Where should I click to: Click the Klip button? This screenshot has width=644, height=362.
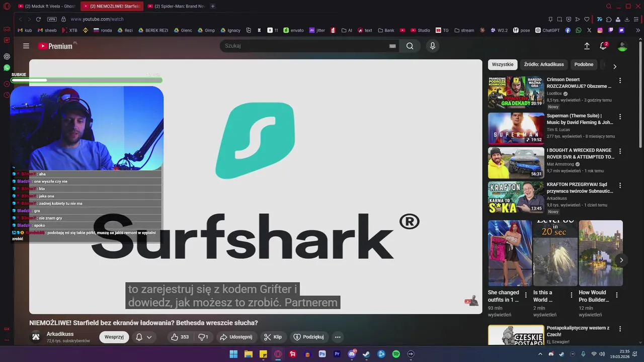pos(273,337)
